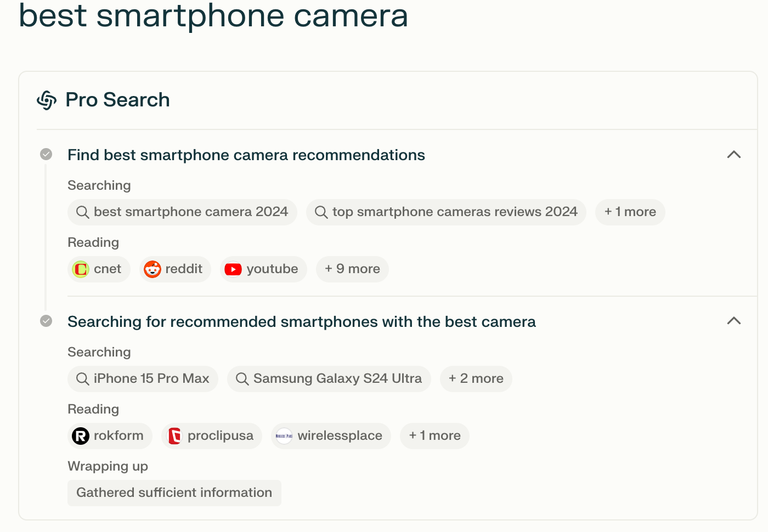Click the magnifier icon in top smartphone cameras reviews 2024

[321, 212]
